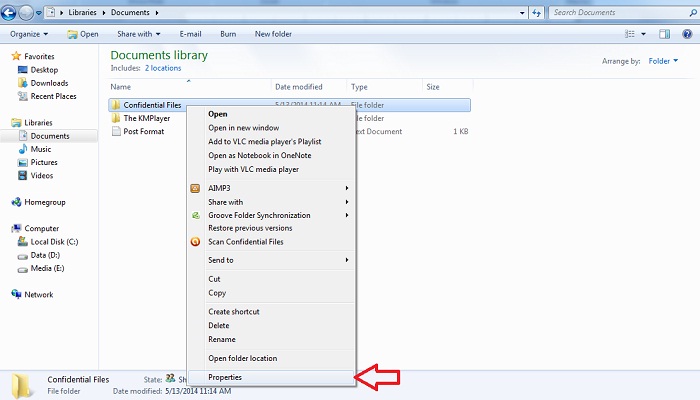Click Libraries in the address breadcrumb
This screenshot has height=400, width=700.
[82, 12]
